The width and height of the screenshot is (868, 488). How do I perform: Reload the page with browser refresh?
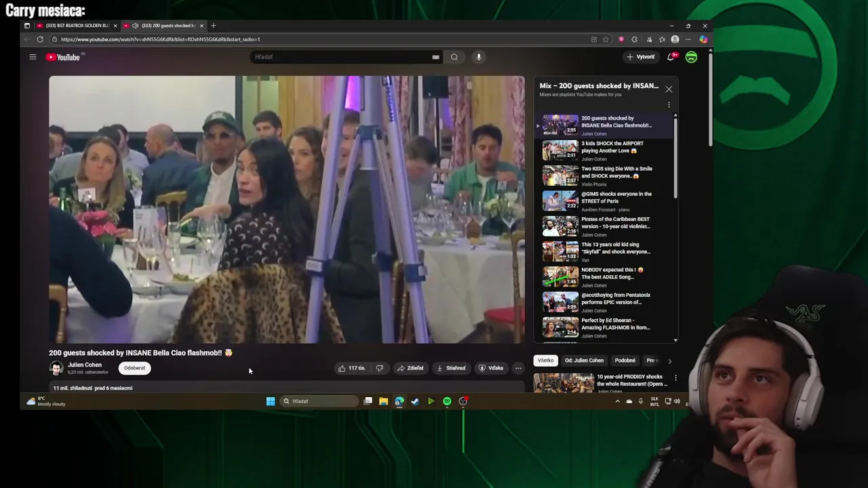point(40,39)
